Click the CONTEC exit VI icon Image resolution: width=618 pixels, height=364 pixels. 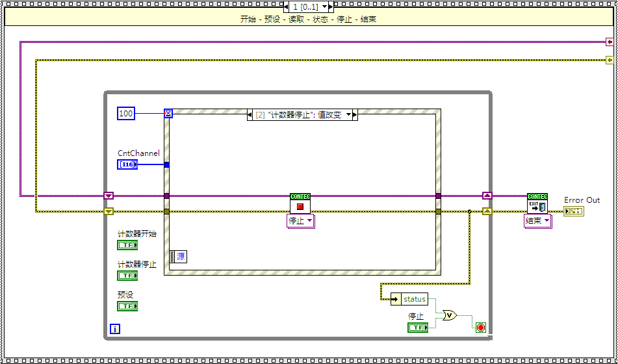click(537, 203)
